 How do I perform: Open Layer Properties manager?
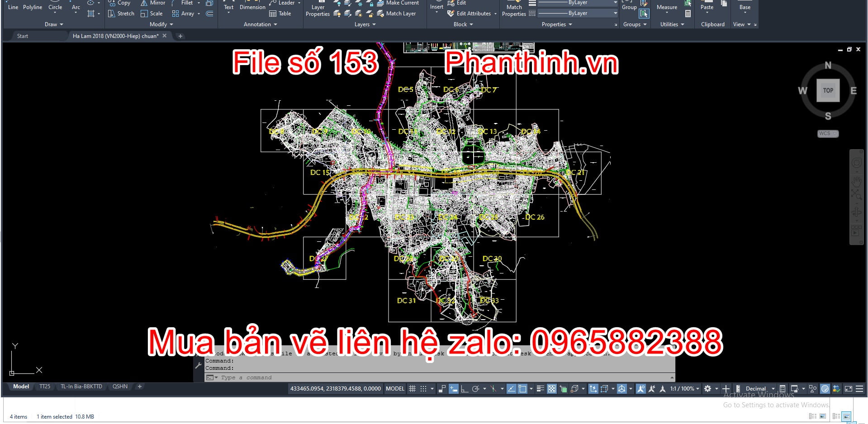318,9
